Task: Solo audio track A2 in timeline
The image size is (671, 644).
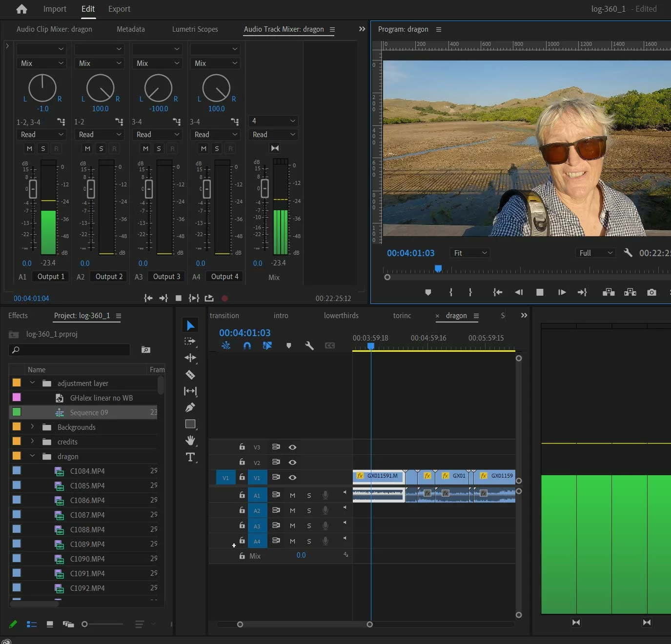Action: click(309, 510)
